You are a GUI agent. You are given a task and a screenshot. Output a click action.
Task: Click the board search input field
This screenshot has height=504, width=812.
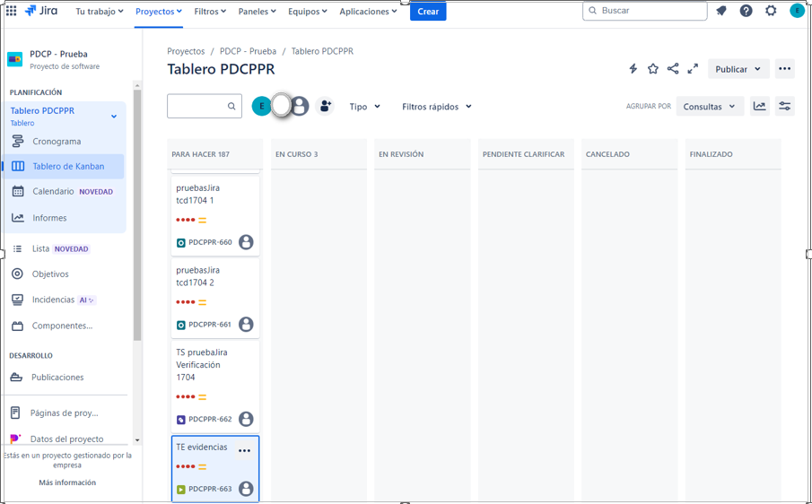(x=196, y=106)
